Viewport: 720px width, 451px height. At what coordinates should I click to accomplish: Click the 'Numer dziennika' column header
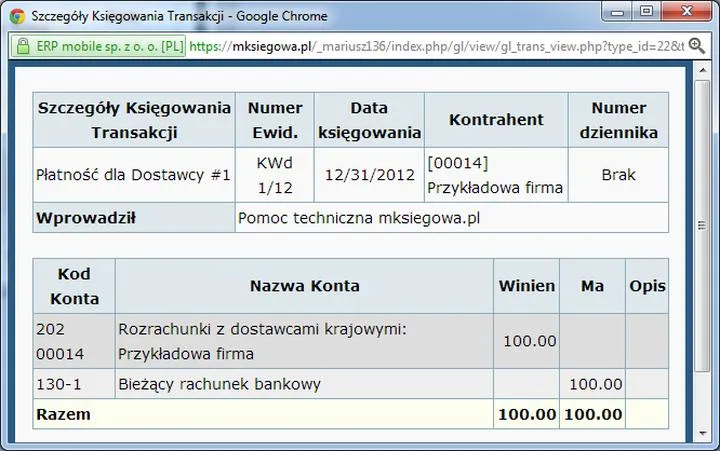[619, 120]
